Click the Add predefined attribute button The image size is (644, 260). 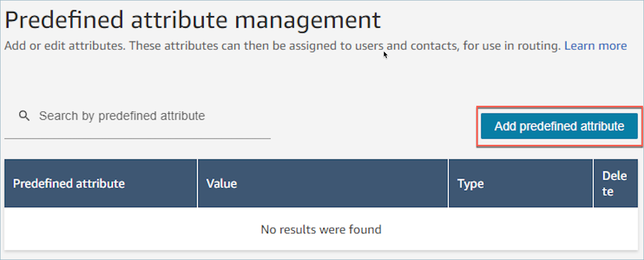[559, 126]
